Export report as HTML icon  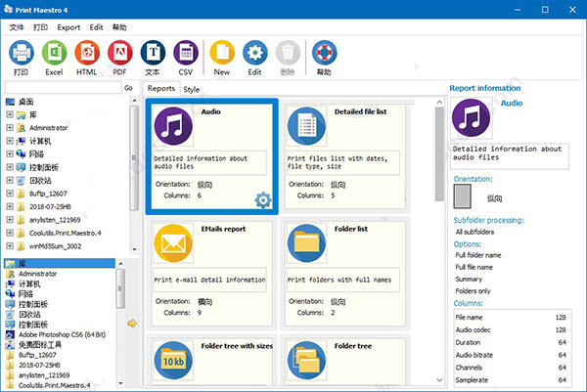point(87,53)
